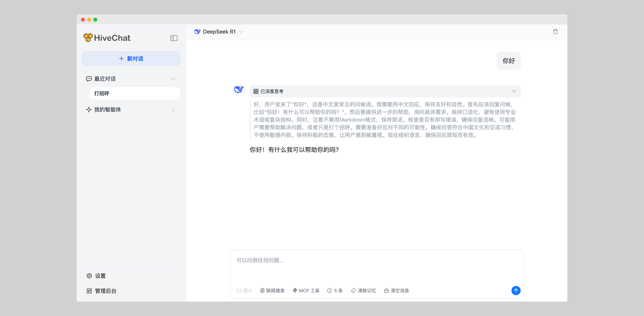Image resolution: width=644 pixels, height=316 pixels.
Task: Click 清空消息 to clear messages
Action: (x=396, y=291)
